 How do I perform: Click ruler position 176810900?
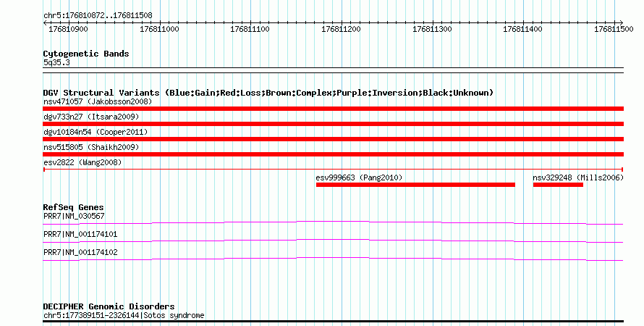(68, 29)
